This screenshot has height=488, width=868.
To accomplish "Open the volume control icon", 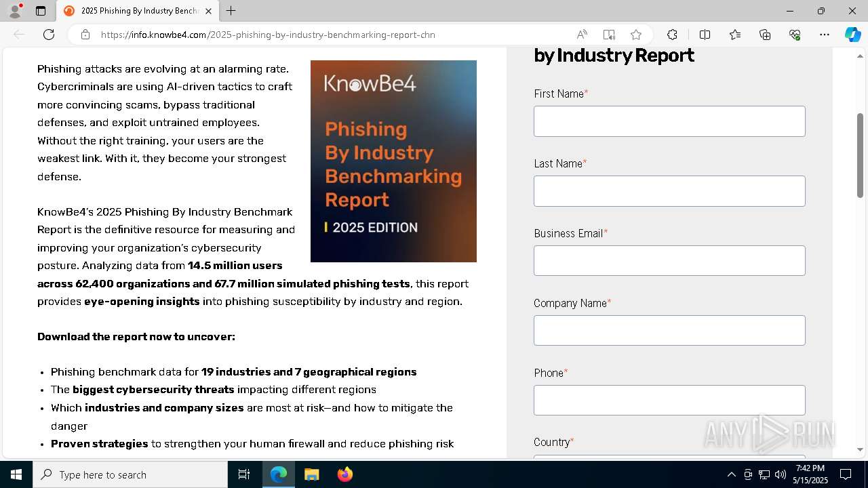I will [x=780, y=474].
